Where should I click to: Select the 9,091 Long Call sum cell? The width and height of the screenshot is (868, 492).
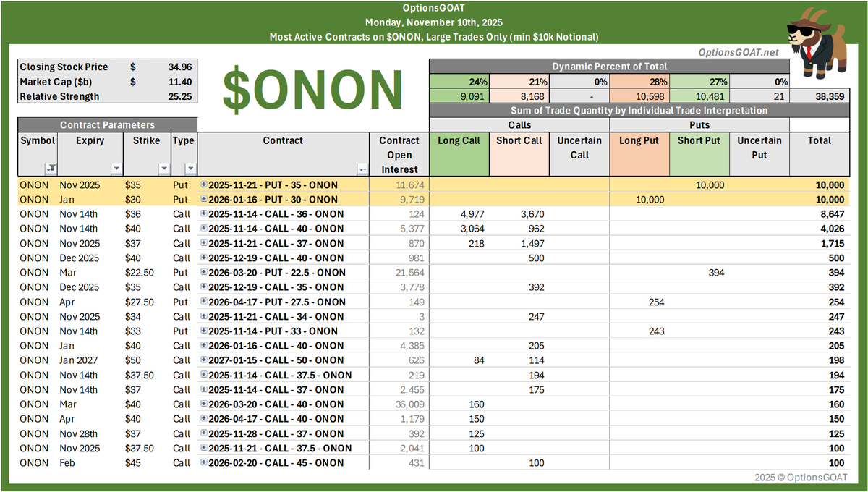459,96
